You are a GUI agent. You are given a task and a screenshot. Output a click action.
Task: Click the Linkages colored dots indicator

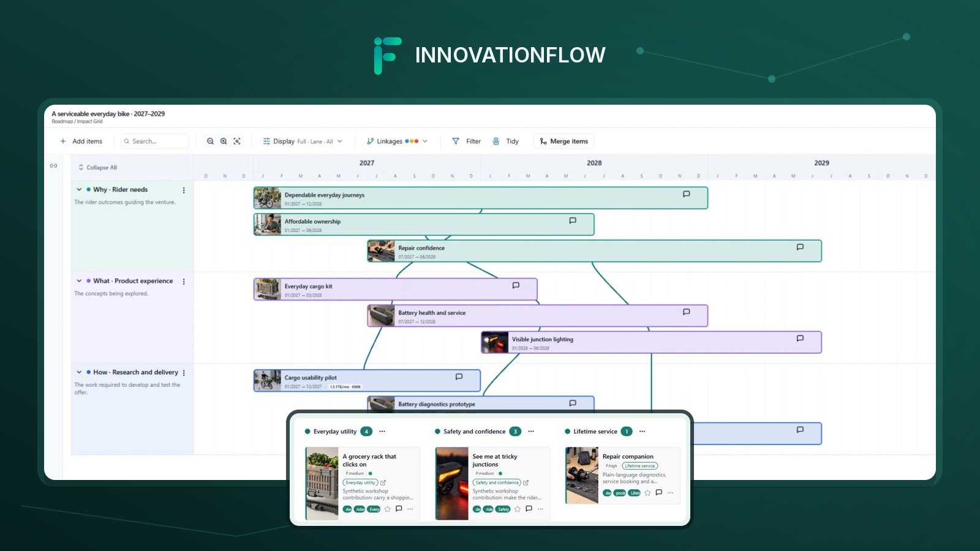pyautogui.click(x=412, y=141)
